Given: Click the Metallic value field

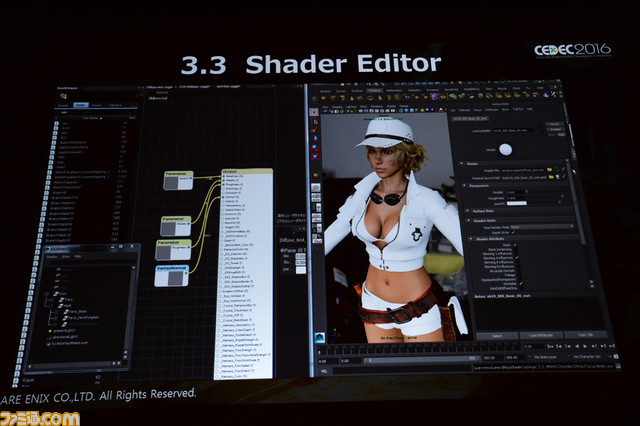Looking at the screenshot, I should click(x=516, y=192).
